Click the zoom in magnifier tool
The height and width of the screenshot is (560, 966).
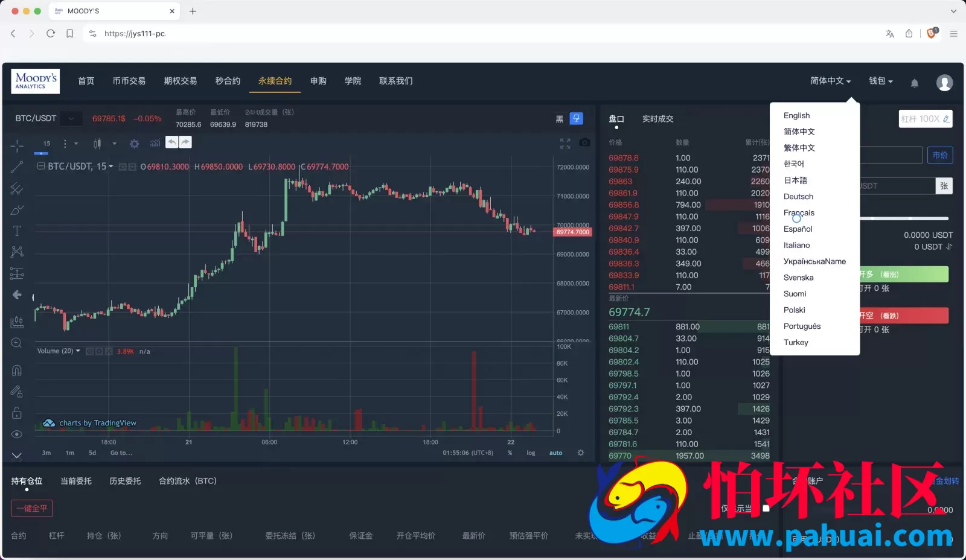tap(17, 343)
